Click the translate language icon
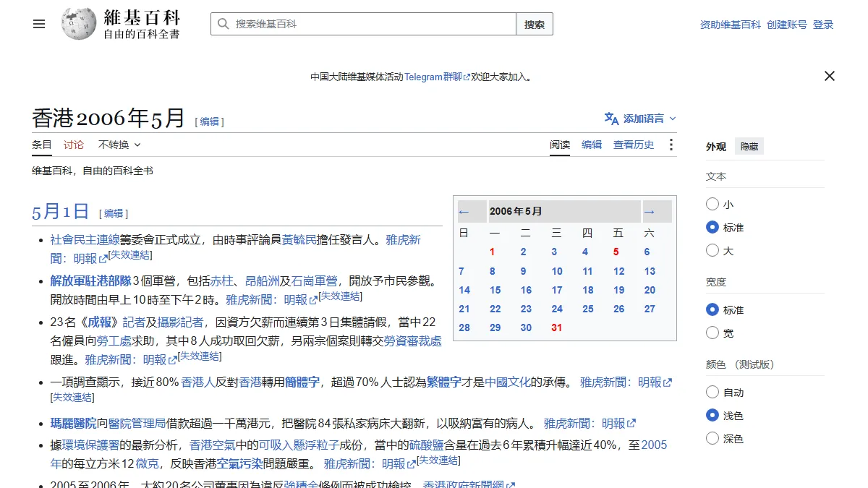Viewport: 868px width, 488px height. 612,119
